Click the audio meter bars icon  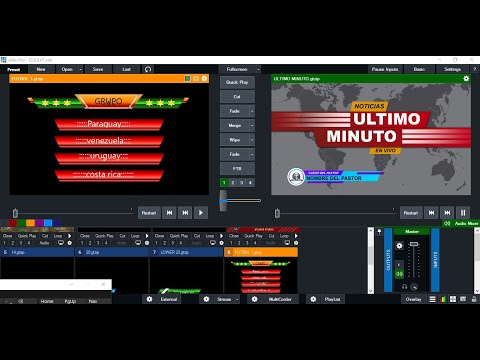[x=443, y=299]
